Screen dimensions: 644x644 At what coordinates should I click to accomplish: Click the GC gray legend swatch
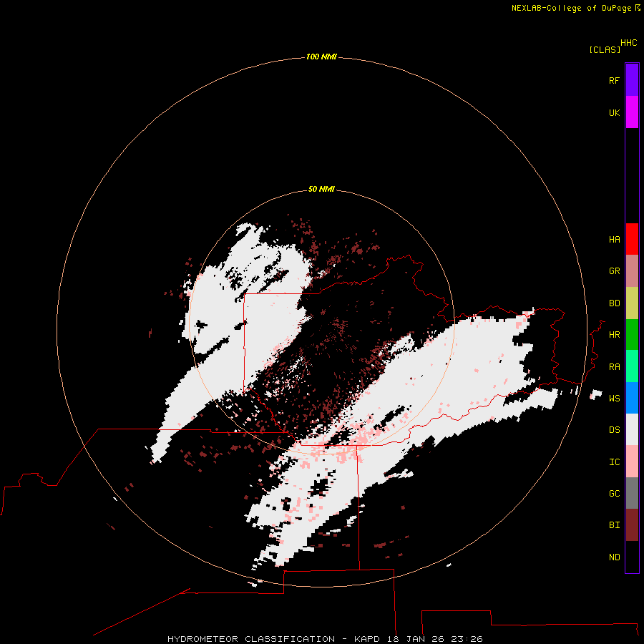click(632, 493)
